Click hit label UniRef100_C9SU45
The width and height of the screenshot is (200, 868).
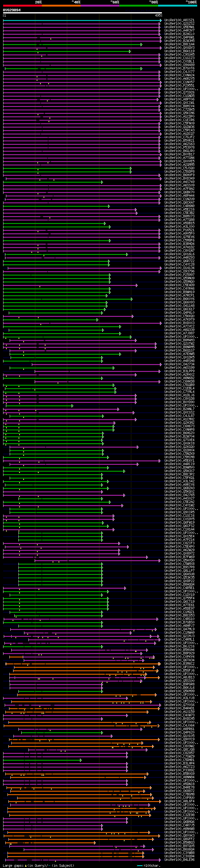click(x=179, y=55)
